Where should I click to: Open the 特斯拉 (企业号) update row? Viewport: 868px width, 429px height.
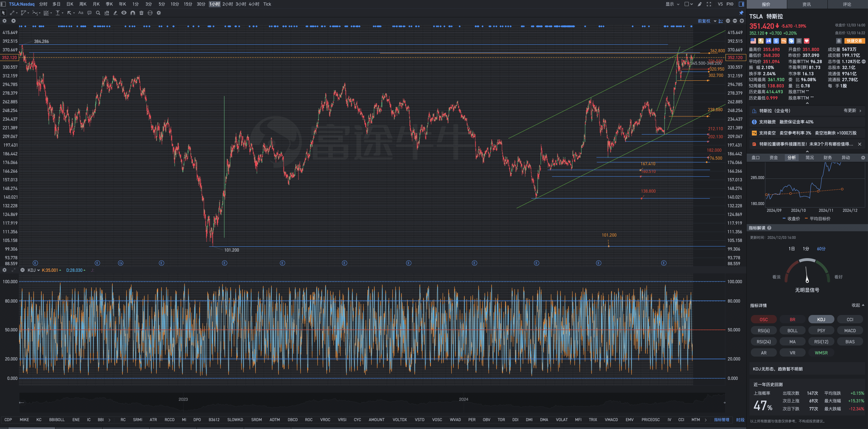coord(807,111)
